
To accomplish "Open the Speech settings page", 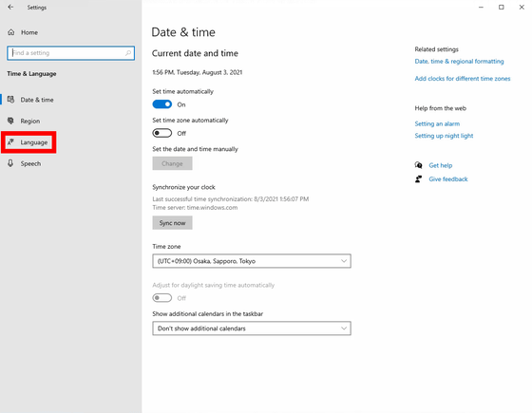I will (x=30, y=163).
